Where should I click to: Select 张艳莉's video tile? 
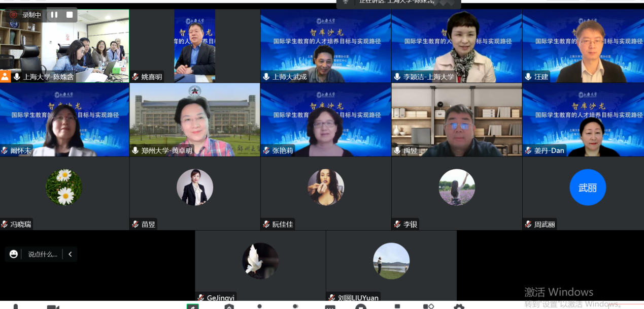coord(326,119)
